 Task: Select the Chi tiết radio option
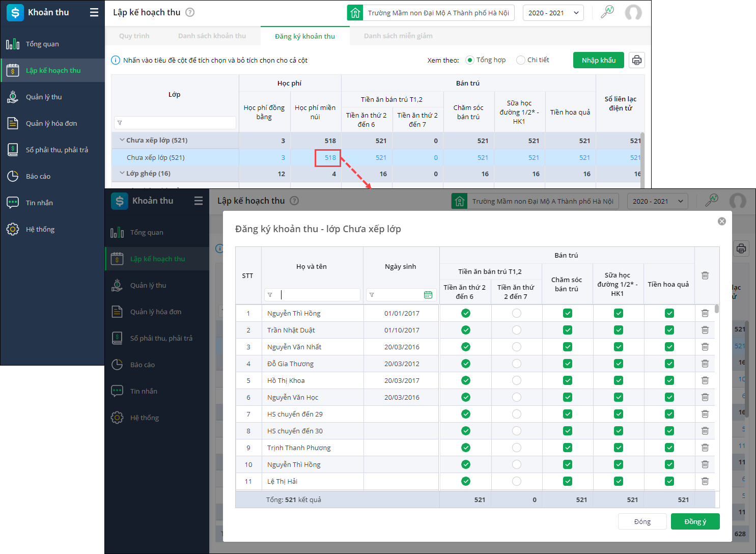tap(520, 60)
